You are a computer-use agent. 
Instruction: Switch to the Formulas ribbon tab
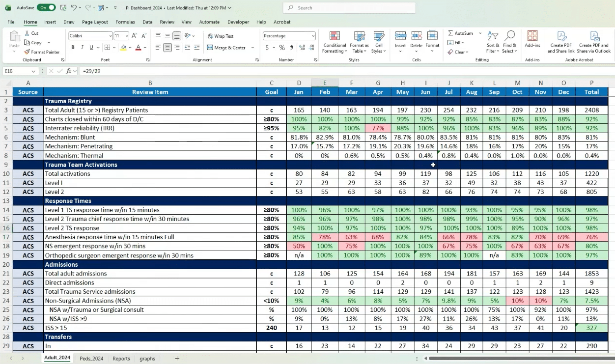pyautogui.click(x=125, y=22)
